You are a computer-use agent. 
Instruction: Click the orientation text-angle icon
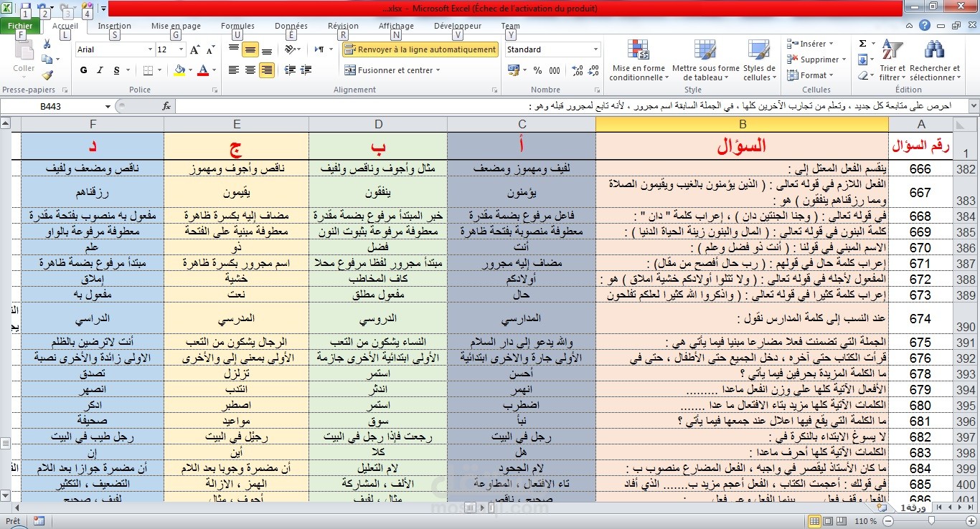pos(290,49)
